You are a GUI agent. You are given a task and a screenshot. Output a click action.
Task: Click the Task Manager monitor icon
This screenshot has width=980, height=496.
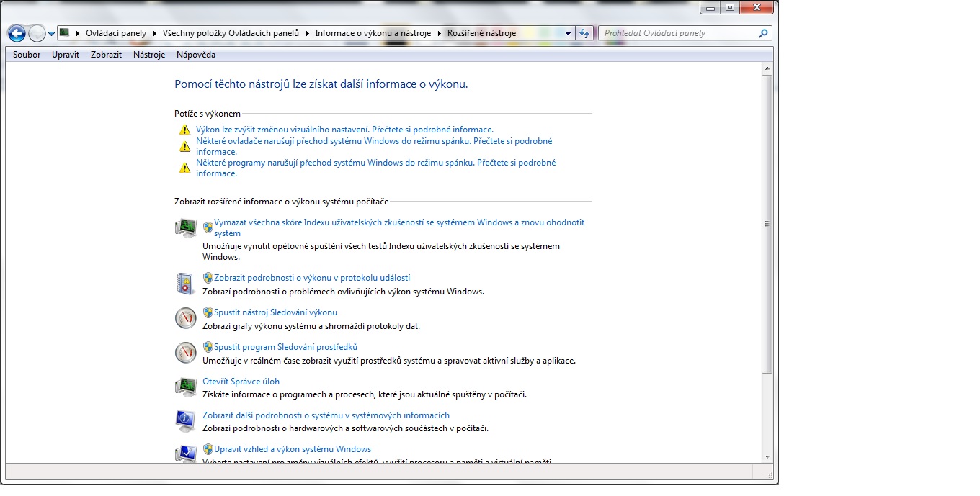[186, 387]
